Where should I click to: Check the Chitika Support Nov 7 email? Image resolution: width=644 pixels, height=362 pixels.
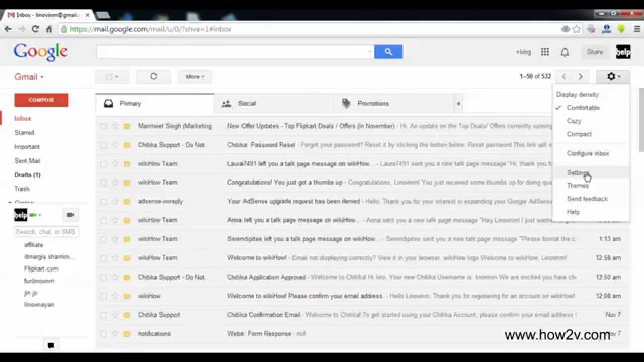tap(103, 315)
